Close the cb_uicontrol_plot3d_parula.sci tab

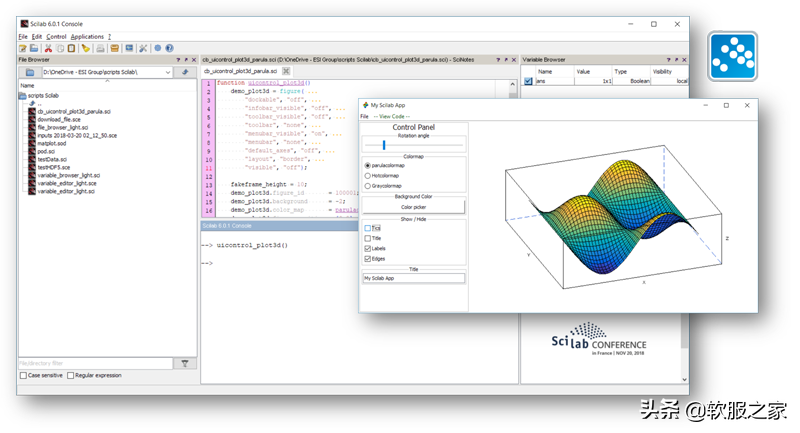(286, 71)
